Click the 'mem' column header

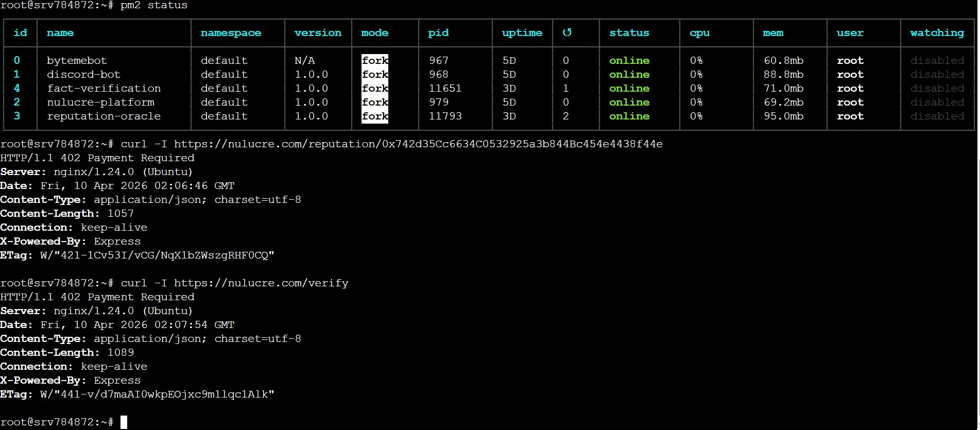[773, 32]
